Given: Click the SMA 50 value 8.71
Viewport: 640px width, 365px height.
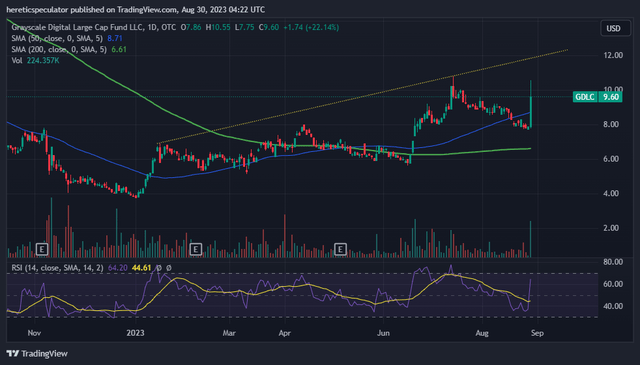Looking at the screenshot, I should pos(115,38).
